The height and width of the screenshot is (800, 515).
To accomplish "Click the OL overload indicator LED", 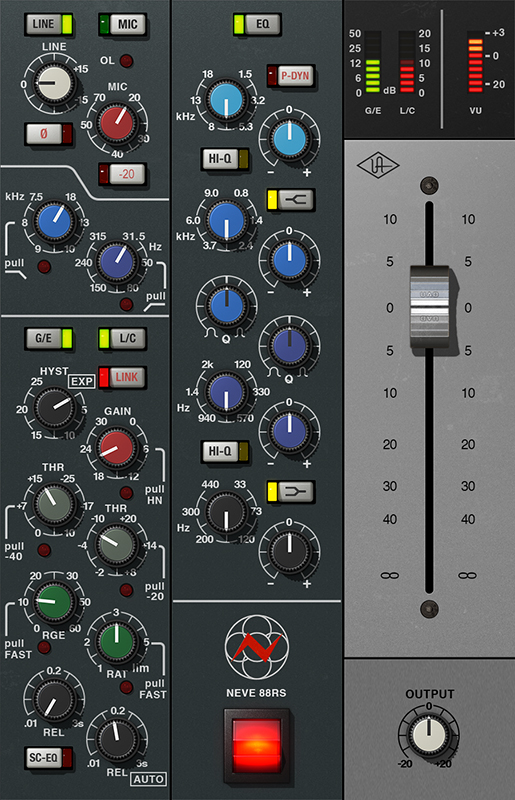I will pyautogui.click(x=126, y=61).
